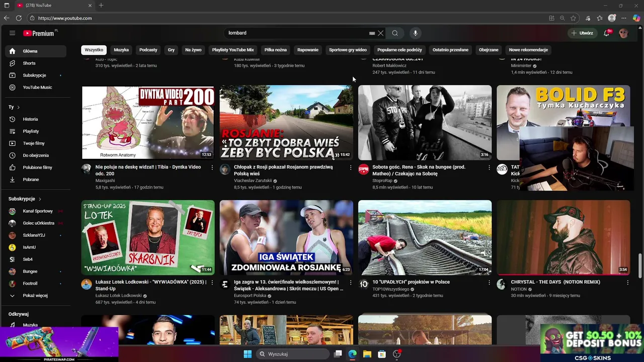The width and height of the screenshot is (644, 362).
Task: Open Edge Copilot icon
Action: click(636, 18)
